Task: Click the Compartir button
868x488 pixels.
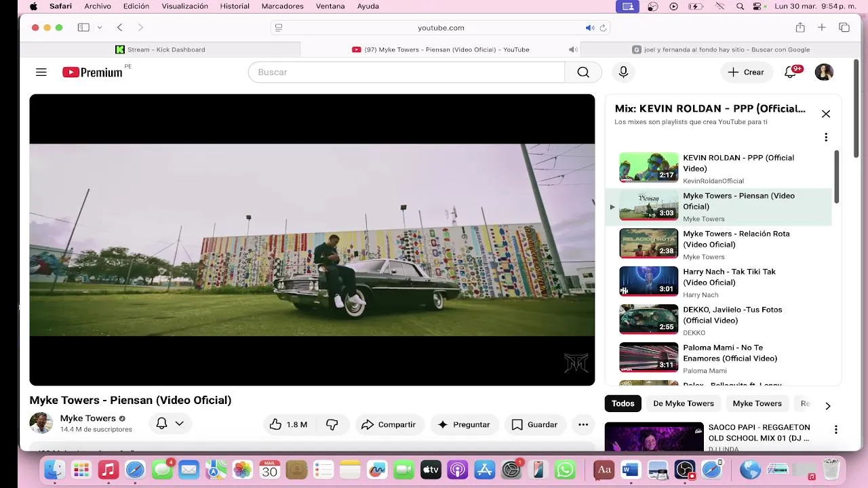Action: coord(389,424)
